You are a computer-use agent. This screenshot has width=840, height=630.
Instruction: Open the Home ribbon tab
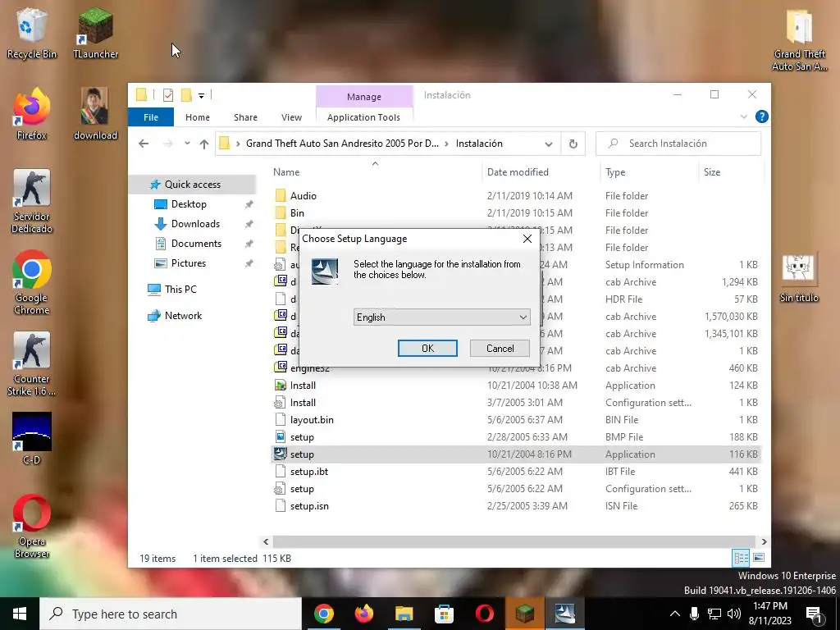point(198,116)
